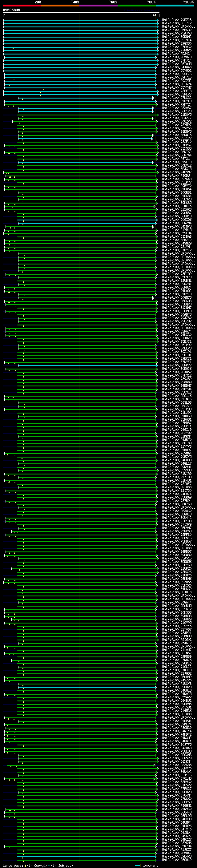
Task: Click hit label UniRef100_Q1D8V5
Action: click(x=176, y=115)
